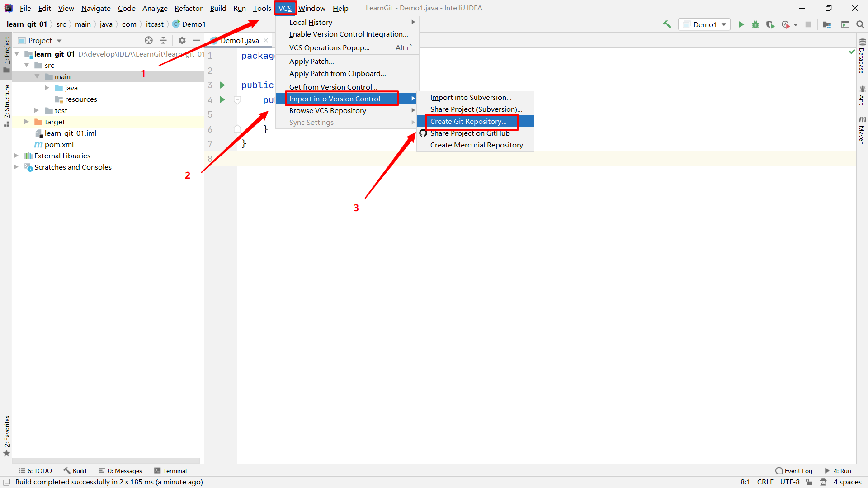Viewport: 868px width, 488px height.
Task: Open dropdown arrow beside profiler icon
Action: click(796, 25)
